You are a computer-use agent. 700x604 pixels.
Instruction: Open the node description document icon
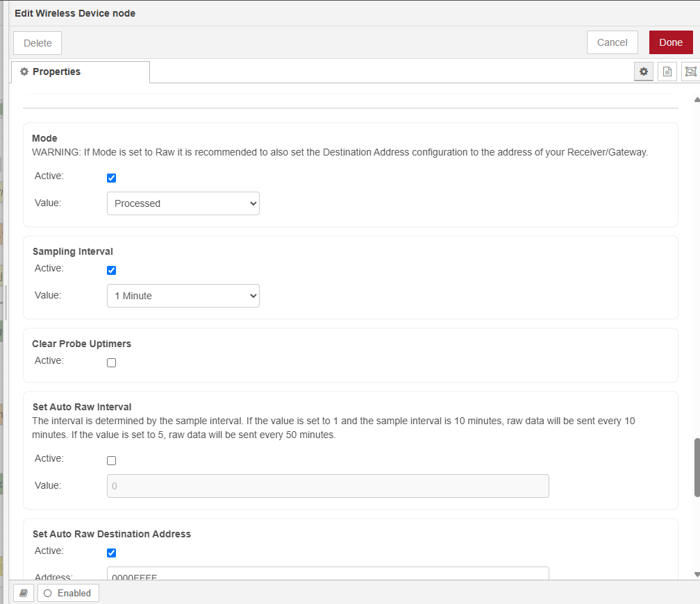tap(667, 72)
